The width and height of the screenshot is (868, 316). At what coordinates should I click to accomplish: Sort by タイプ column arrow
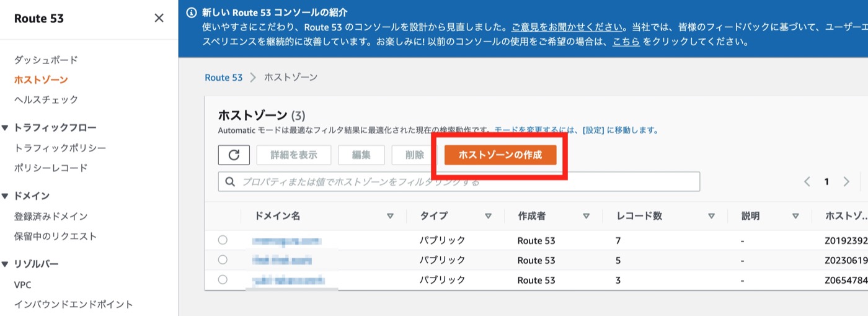pos(488,216)
